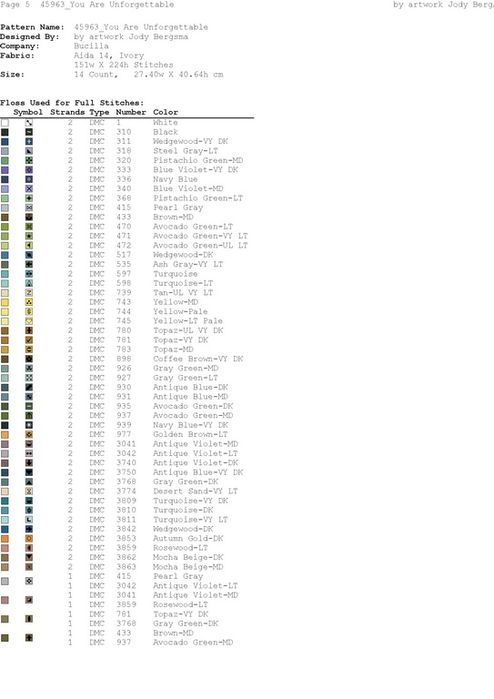The height and width of the screenshot is (699, 494).
Task: Select the symbol icon for Antique Blue-DK 930
Action: pyautogui.click(x=29, y=387)
